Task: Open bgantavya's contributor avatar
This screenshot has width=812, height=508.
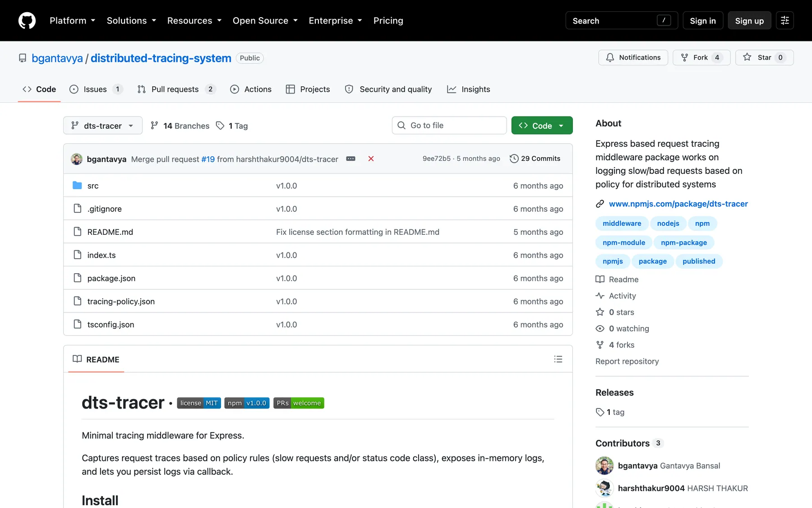Action: pyautogui.click(x=604, y=466)
